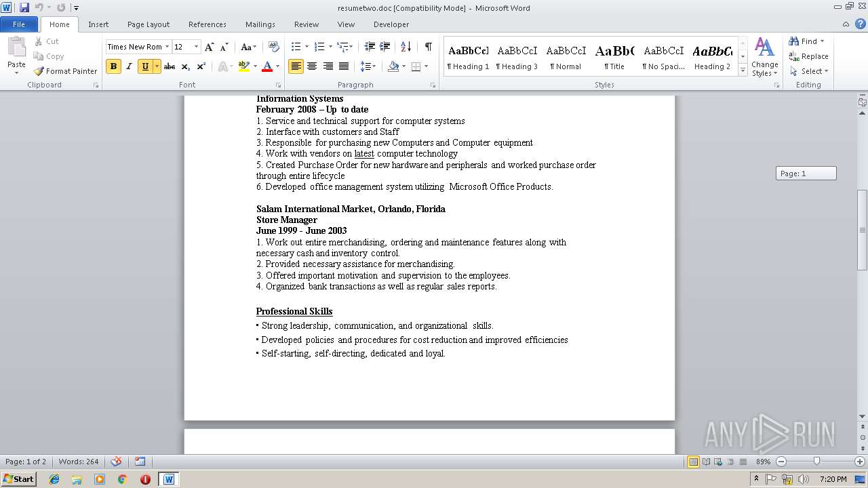Activate the Format Painter tool
This screenshot has width=868, height=488.
click(66, 71)
